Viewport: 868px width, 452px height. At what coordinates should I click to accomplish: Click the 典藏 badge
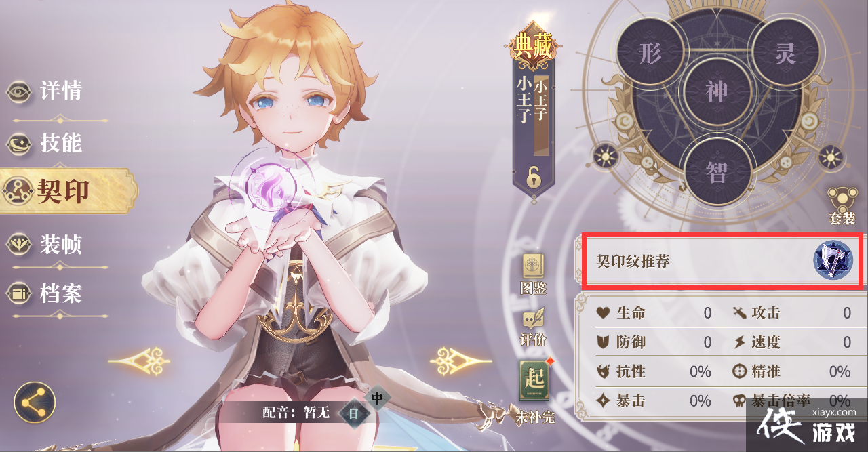(533, 45)
